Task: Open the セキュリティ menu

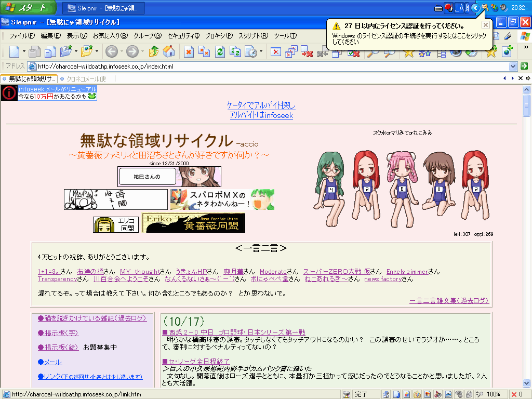Action: tap(183, 36)
